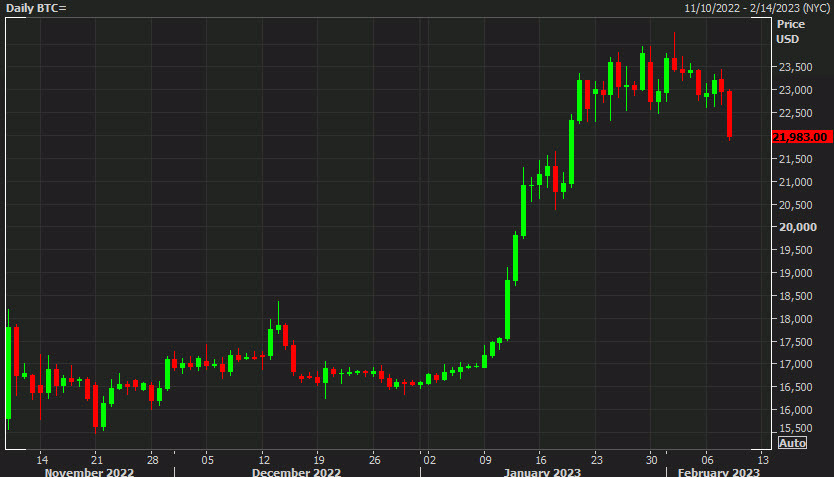Image resolution: width=834 pixels, height=477 pixels.
Task: Click the 16,500 price axis label
Action: pyautogui.click(x=796, y=387)
